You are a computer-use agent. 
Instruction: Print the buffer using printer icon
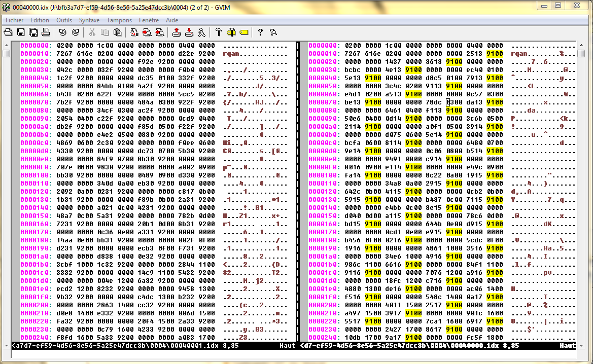pos(46,32)
